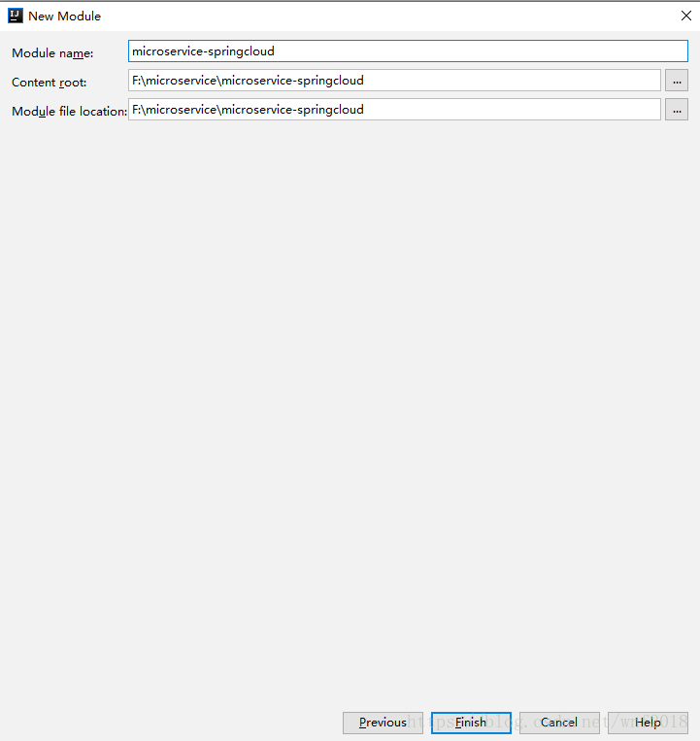
Task: Click the "Content root:" label
Action: (49, 83)
